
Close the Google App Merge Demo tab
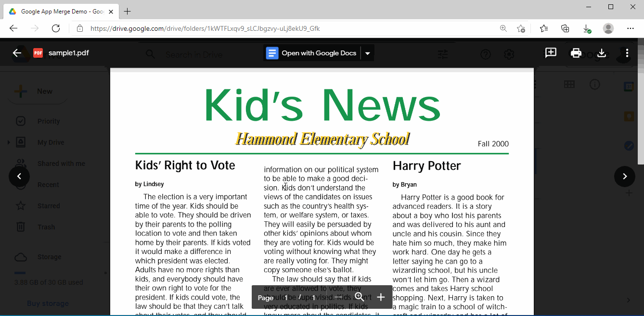click(x=110, y=12)
